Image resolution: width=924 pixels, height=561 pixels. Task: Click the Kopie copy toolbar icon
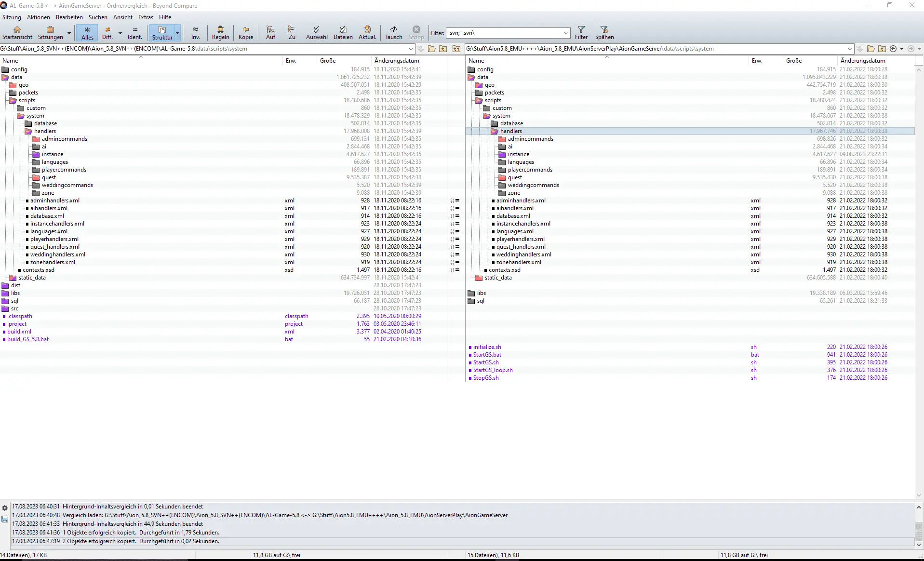(x=246, y=33)
